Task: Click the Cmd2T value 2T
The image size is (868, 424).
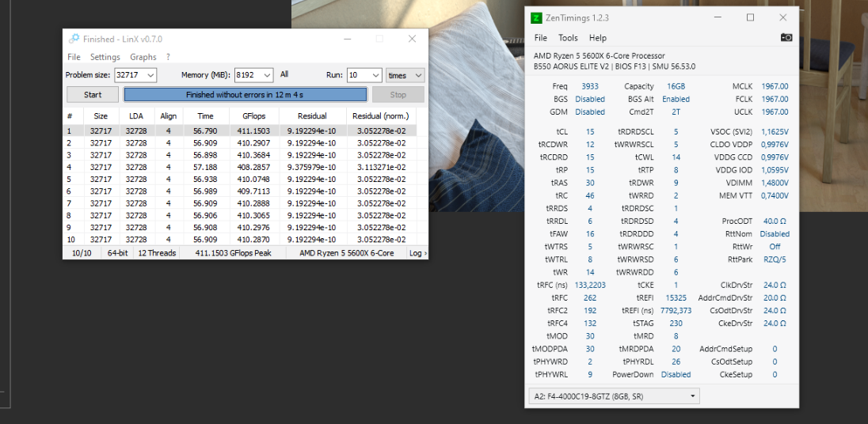Action: pos(676,112)
